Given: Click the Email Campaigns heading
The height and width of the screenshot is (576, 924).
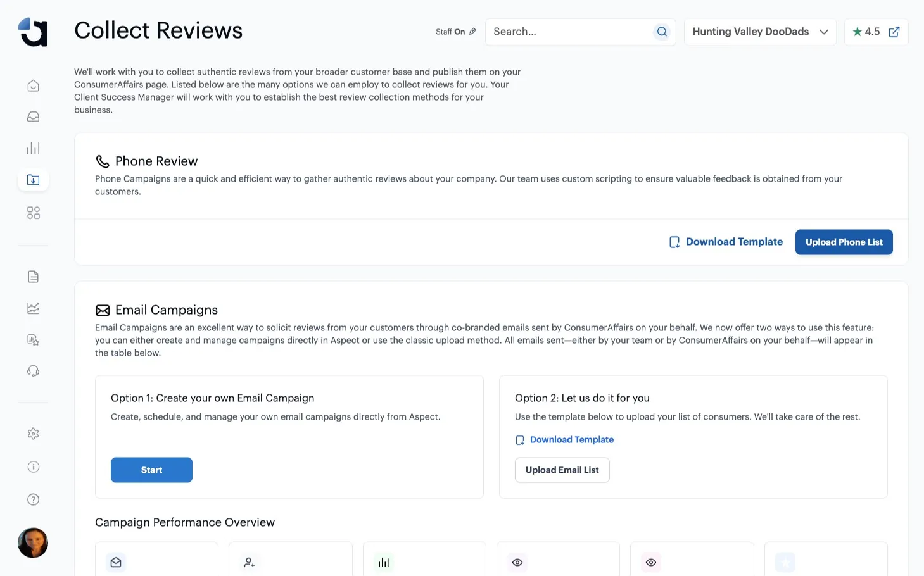Looking at the screenshot, I should tap(167, 310).
